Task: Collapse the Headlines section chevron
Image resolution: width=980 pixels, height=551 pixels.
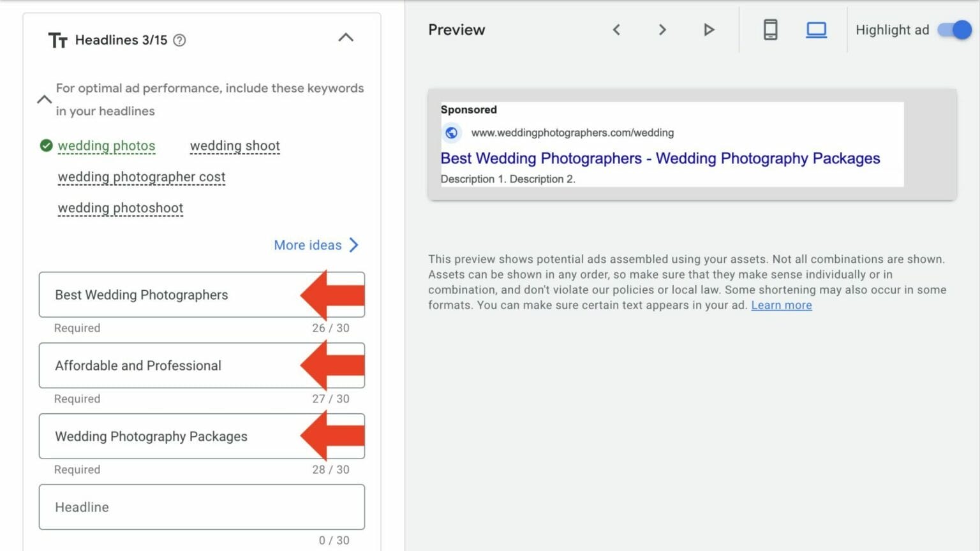Action: click(x=345, y=38)
